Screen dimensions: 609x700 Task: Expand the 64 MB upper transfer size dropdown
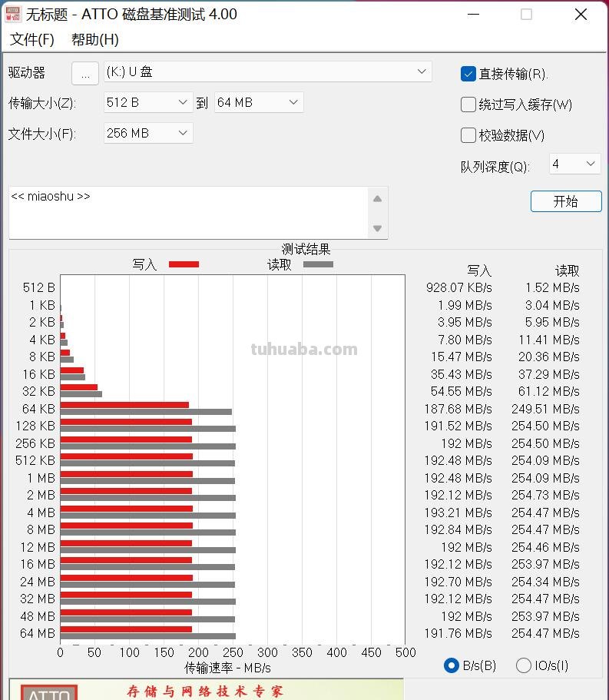pyautogui.click(x=259, y=103)
